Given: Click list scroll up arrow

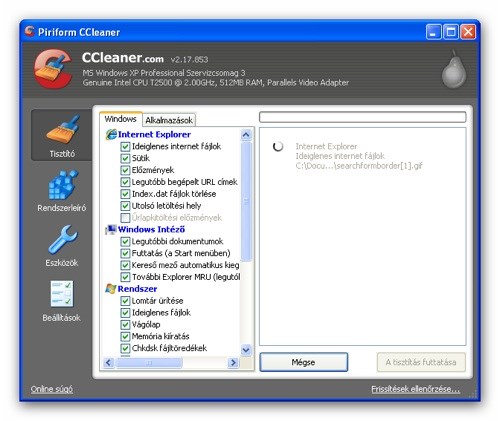Looking at the screenshot, I should tap(246, 135).
